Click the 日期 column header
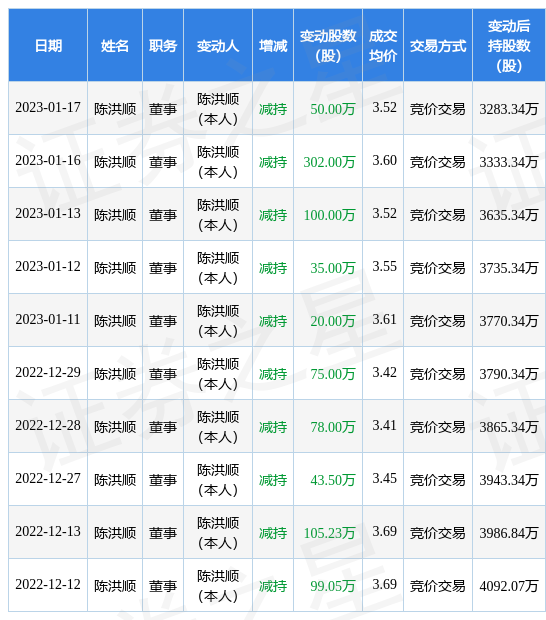This screenshot has height=620, width=546. click(48, 45)
